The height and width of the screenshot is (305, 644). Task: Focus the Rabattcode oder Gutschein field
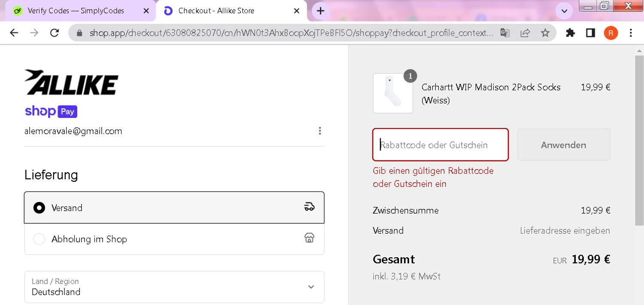click(x=440, y=145)
